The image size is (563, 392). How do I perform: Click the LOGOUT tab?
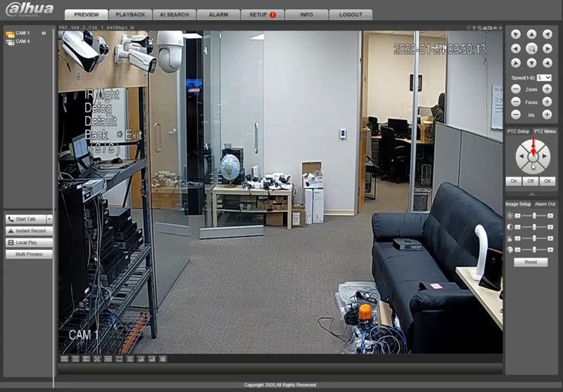pos(350,15)
